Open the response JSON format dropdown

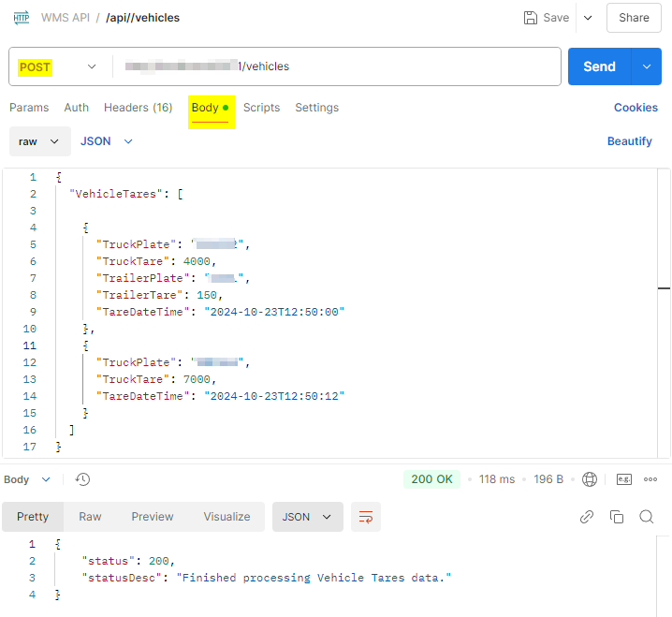(x=307, y=517)
